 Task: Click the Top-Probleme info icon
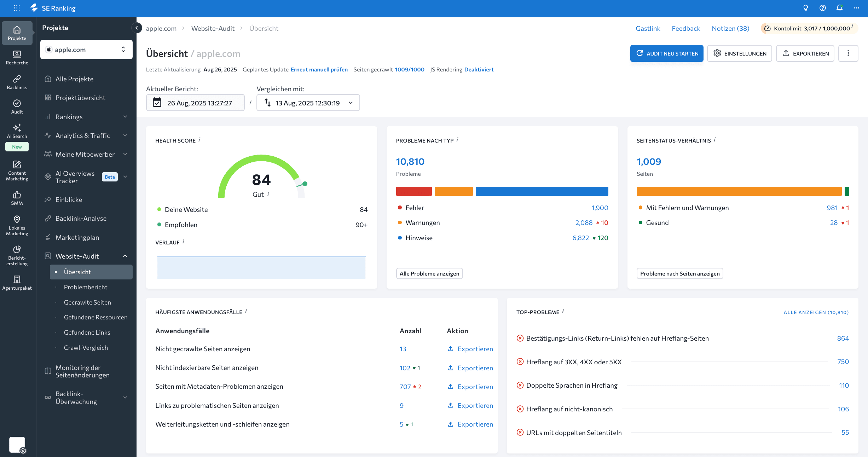(x=563, y=311)
